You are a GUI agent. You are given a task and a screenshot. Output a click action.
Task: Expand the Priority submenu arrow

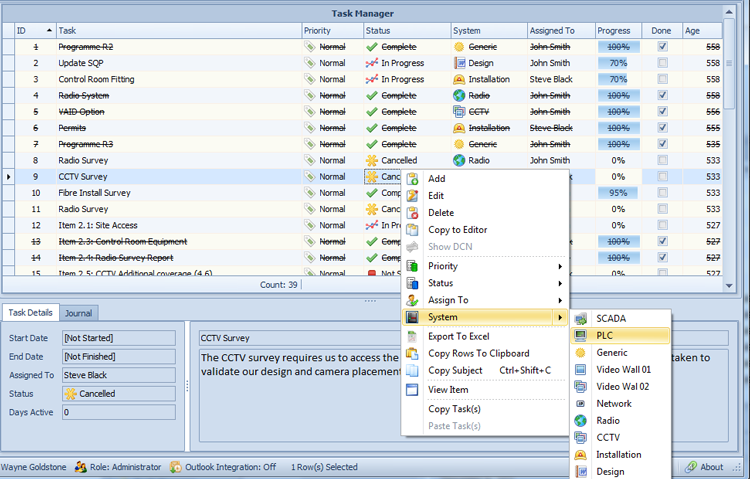pyautogui.click(x=560, y=267)
